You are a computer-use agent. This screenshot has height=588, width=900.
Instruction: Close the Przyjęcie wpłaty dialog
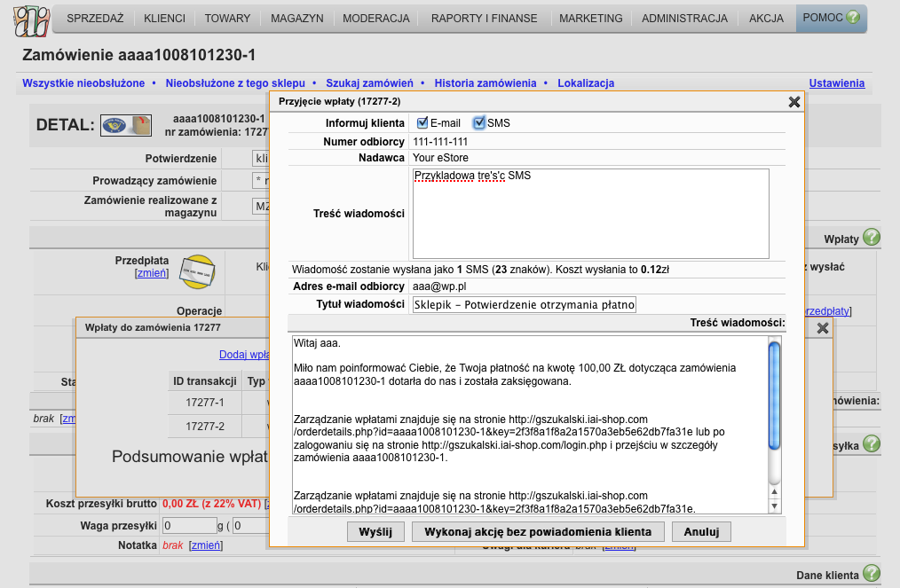[x=794, y=102]
